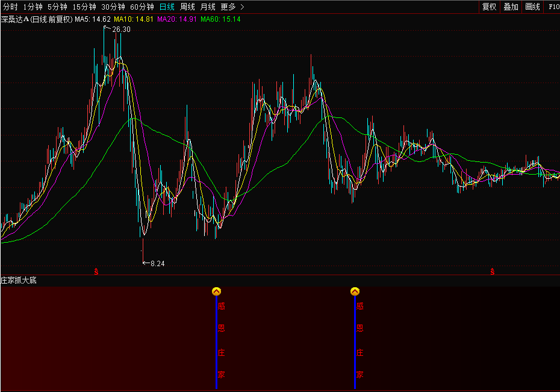Click the 叠加 overlay button

coord(511,7)
